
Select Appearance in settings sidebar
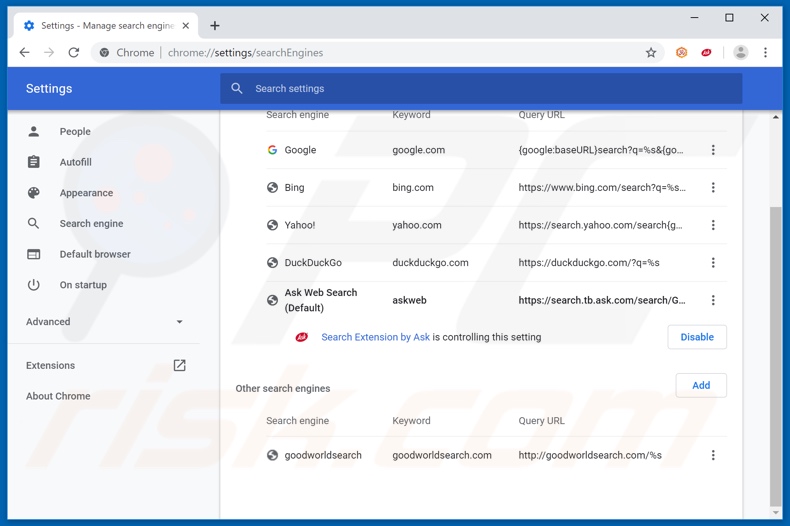pyautogui.click(x=86, y=193)
